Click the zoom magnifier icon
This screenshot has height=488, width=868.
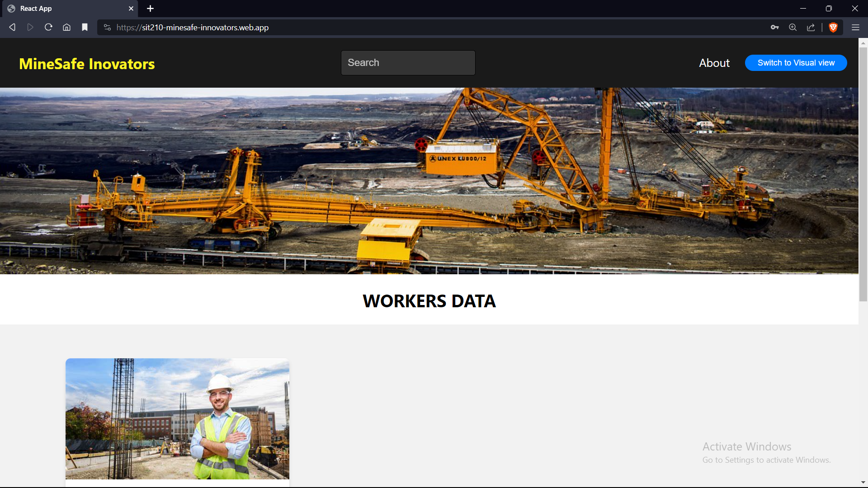pyautogui.click(x=793, y=28)
